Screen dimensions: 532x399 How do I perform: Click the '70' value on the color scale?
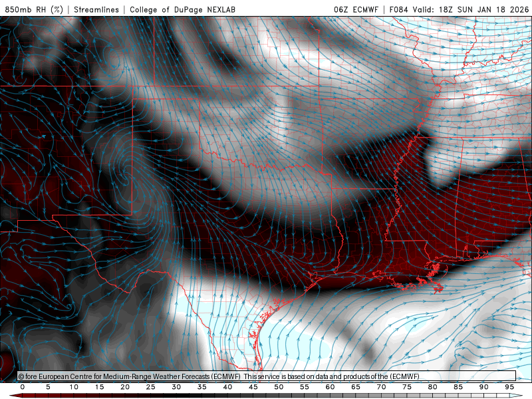click(381, 387)
